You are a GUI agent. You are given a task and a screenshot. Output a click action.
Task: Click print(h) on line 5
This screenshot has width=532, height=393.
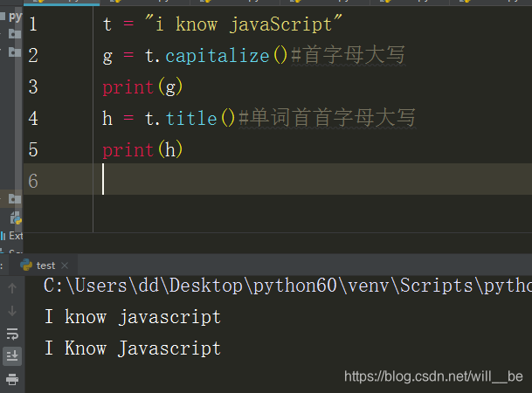142,150
